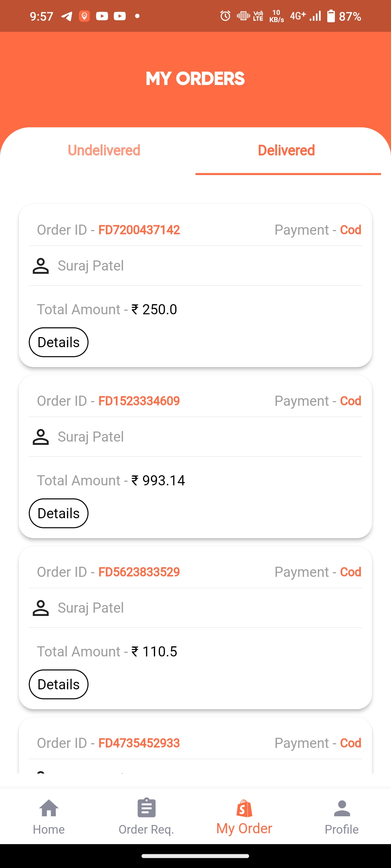Tap person icon on order FD5623833529

[x=41, y=608]
